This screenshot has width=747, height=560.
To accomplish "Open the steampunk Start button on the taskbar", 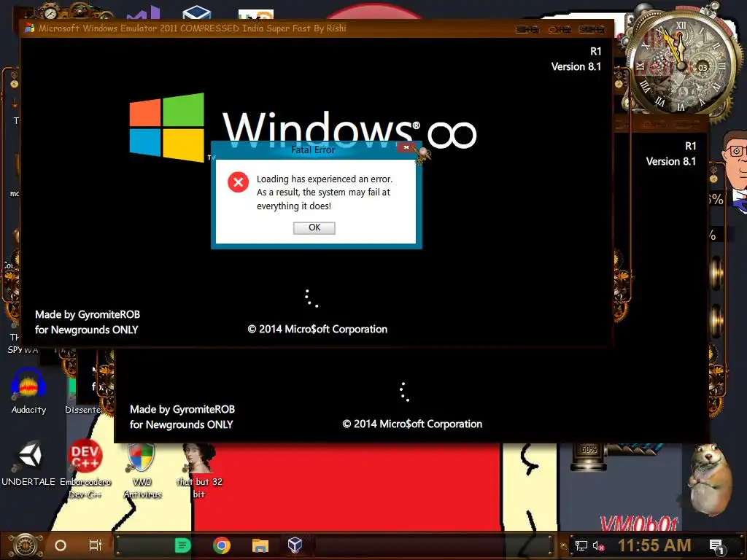I will (26, 545).
